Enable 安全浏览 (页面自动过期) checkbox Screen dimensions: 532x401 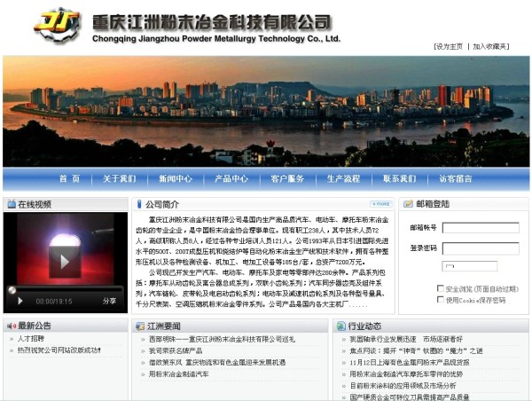pyautogui.click(x=440, y=288)
